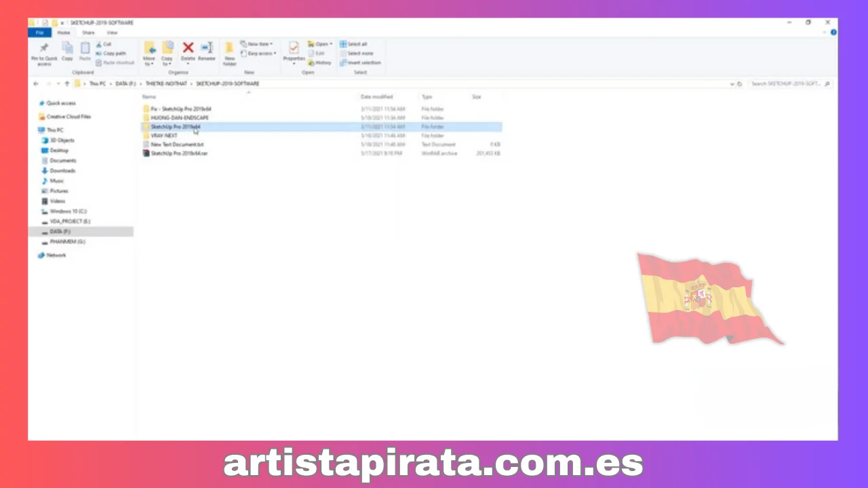Click the Edit ribbon command
The image size is (868, 488).
317,53
